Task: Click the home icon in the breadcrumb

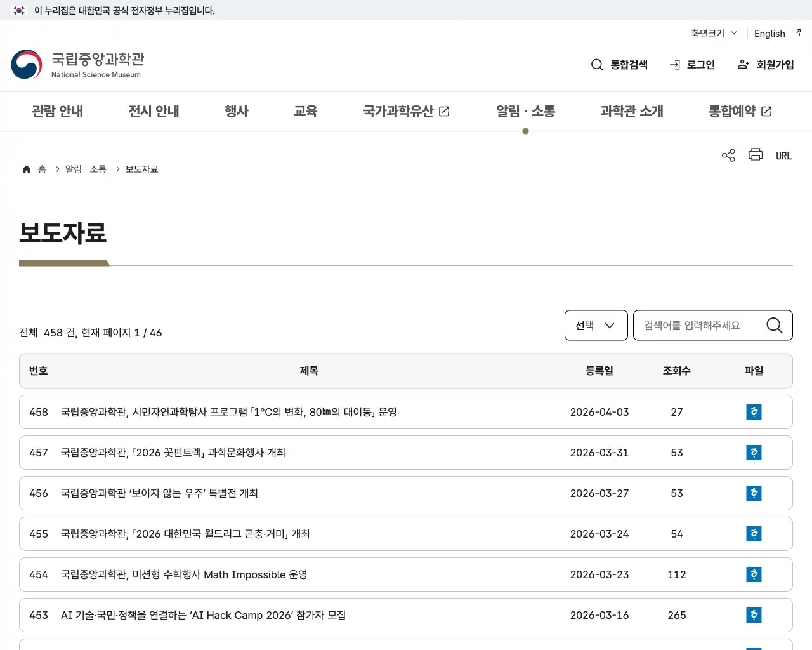Action: (26, 168)
